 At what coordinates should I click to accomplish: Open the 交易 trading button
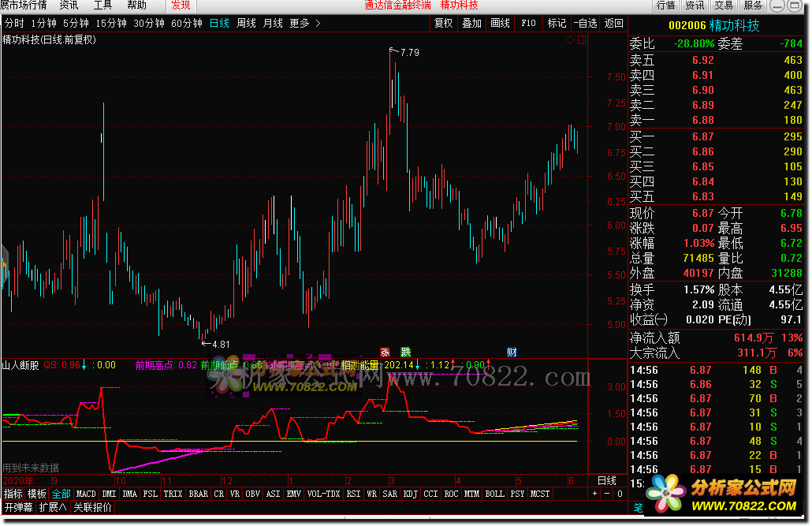point(724,6)
